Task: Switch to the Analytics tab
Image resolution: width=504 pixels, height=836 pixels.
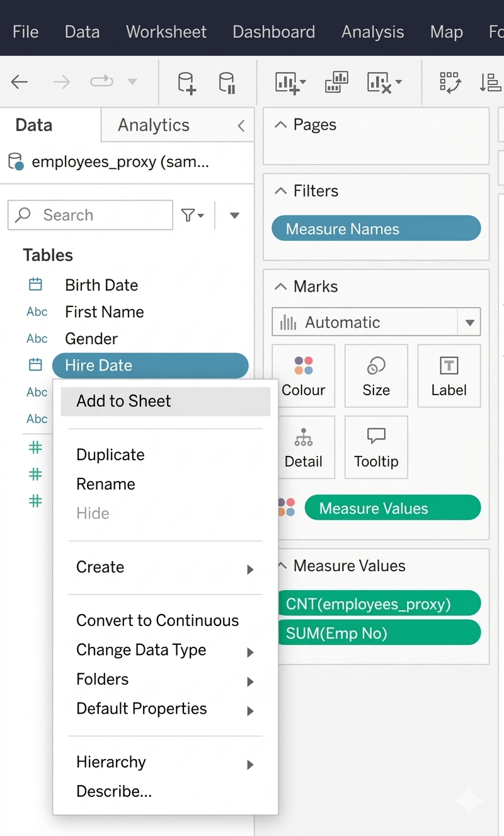Action: pos(154,125)
